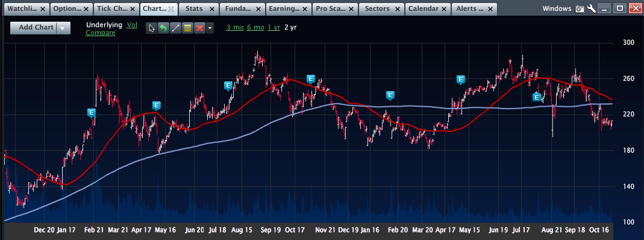Screen dimensions: 644x240
Task: Close the Pro Sca... tab
Action: point(351,8)
